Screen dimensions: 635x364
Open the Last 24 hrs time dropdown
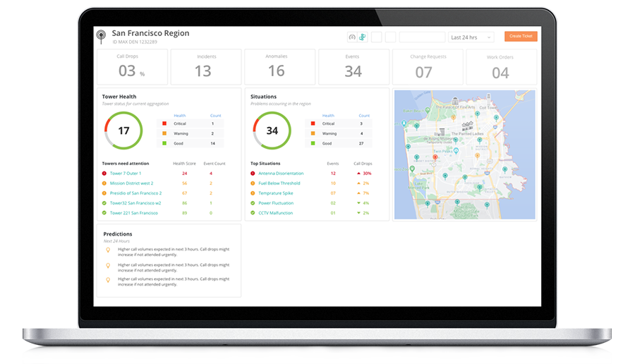(x=471, y=37)
